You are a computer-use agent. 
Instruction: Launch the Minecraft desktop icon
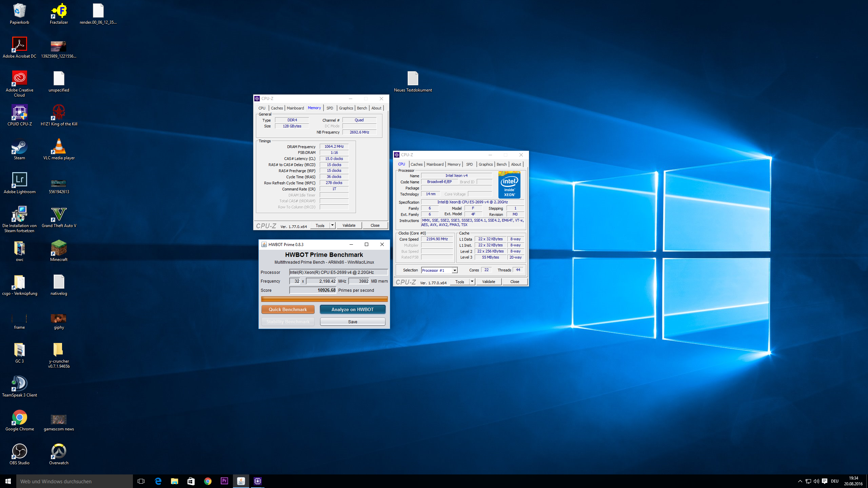point(59,251)
